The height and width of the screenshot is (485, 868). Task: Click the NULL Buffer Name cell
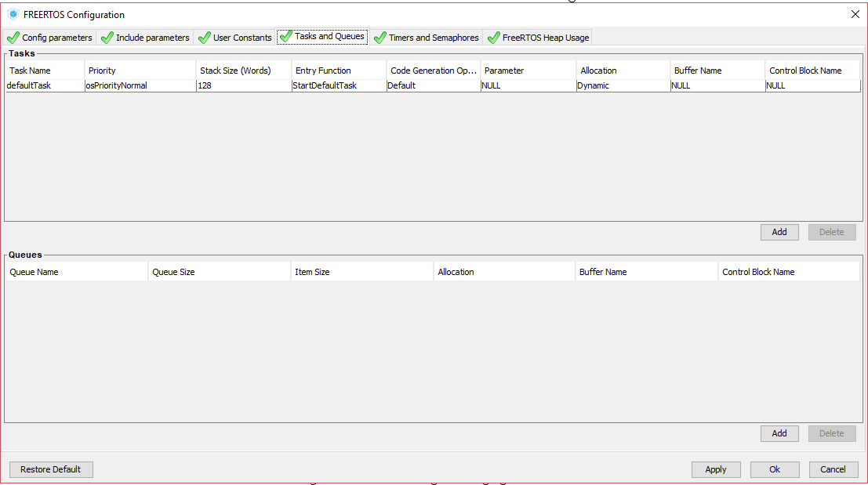pyautogui.click(x=718, y=85)
